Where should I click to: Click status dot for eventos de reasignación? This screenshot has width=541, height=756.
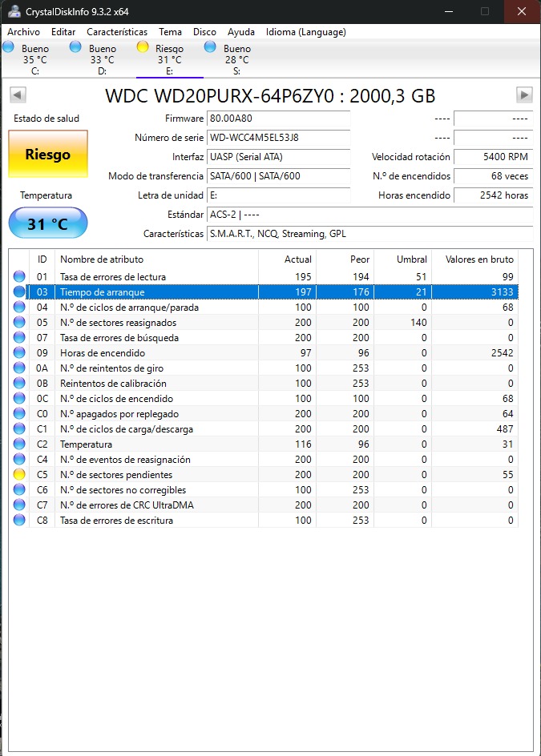[x=19, y=459]
